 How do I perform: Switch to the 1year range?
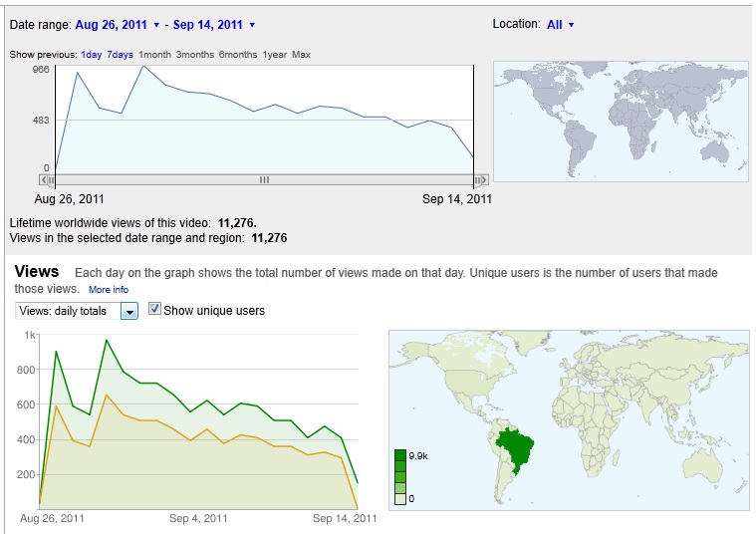(275, 55)
